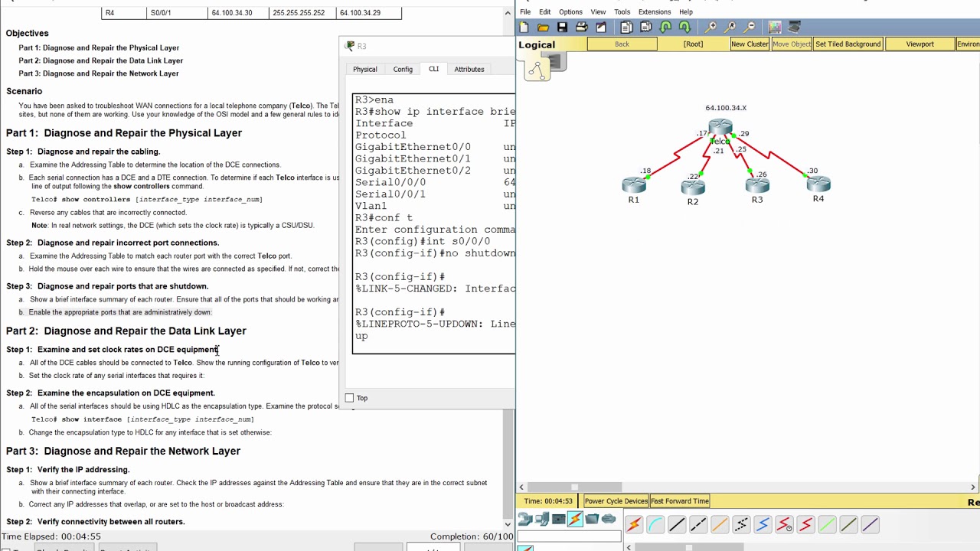This screenshot has height=551, width=980.
Task: Select the Miscellaneous folder category icon
Action: tap(592, 520)
